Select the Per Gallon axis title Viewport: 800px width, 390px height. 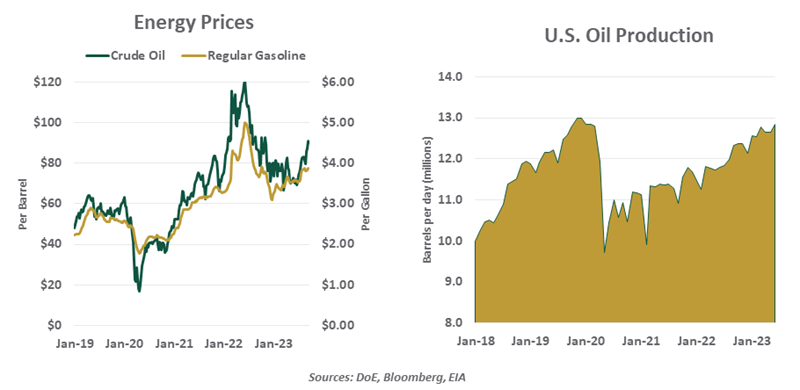click(367, 204)
